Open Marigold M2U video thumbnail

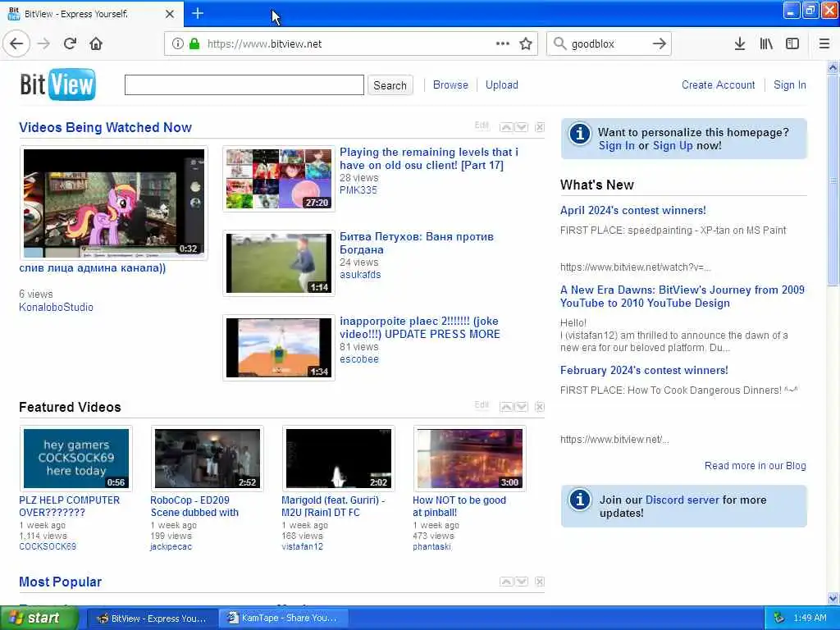[x=339, y=458]
